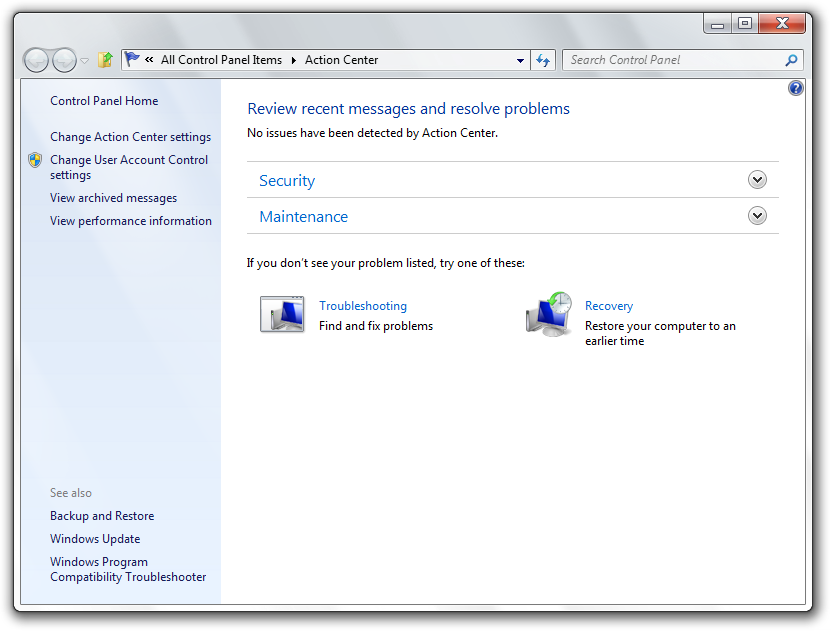Click the Maintenance section heading
Image resolution: width=832 pixels, height=632 pixels.
click(x=304, y=217)
